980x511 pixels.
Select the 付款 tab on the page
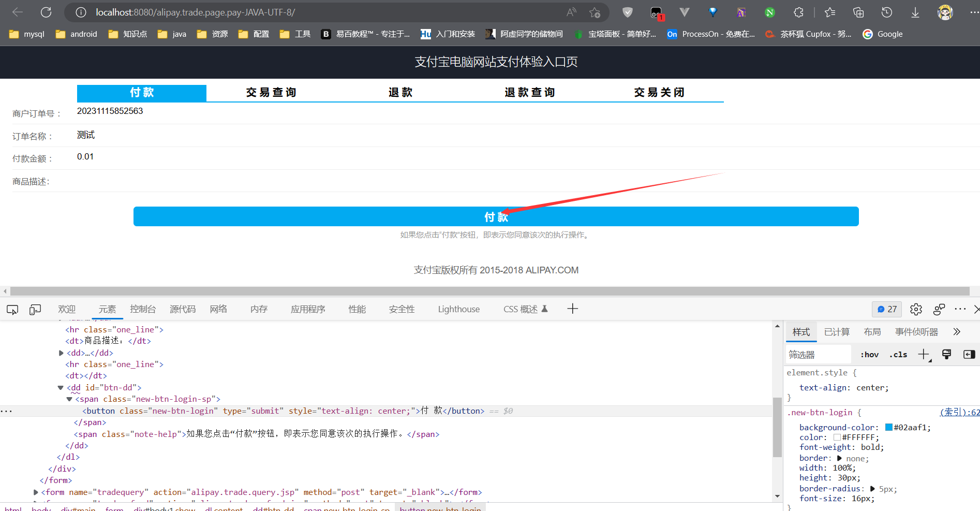142,93
